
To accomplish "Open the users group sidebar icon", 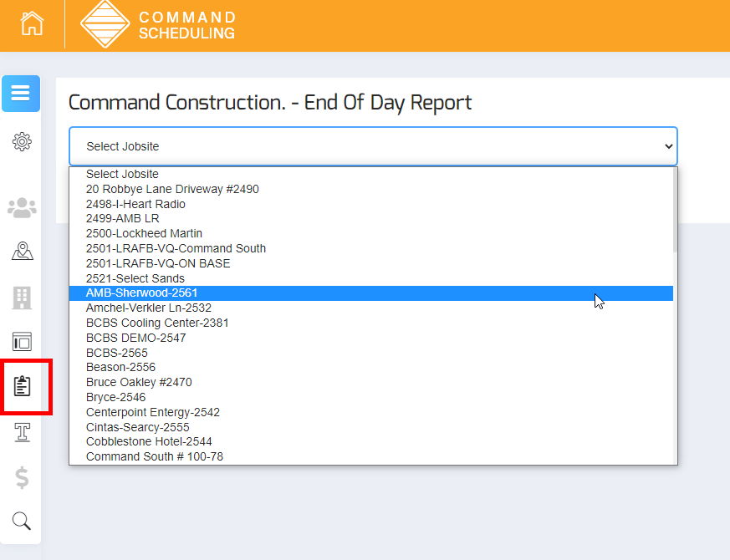I will point(22,207).
